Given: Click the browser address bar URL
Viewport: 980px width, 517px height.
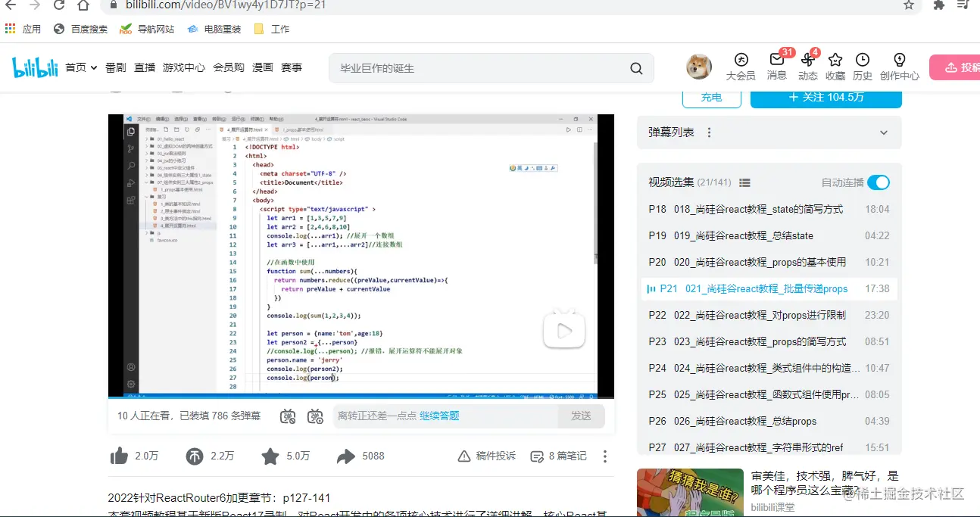Looking at the screenshot, I should tap(225, 5).
